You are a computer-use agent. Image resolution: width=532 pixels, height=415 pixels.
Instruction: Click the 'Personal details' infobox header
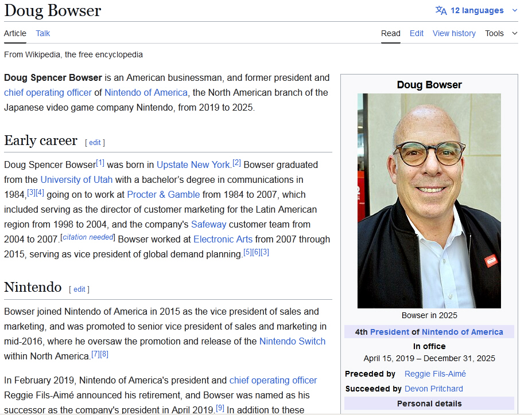click(x=429, y=404)
